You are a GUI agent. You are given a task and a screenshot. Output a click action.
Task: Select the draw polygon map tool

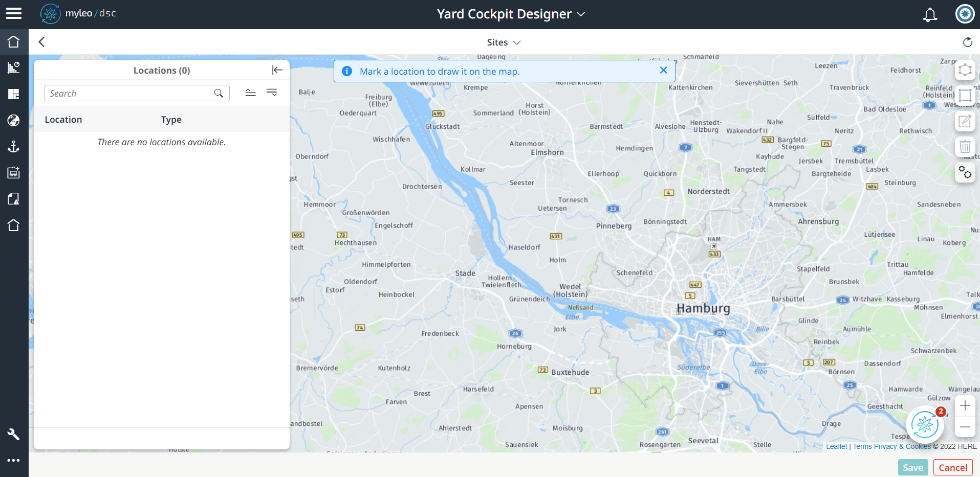click(x=965, y=70)
